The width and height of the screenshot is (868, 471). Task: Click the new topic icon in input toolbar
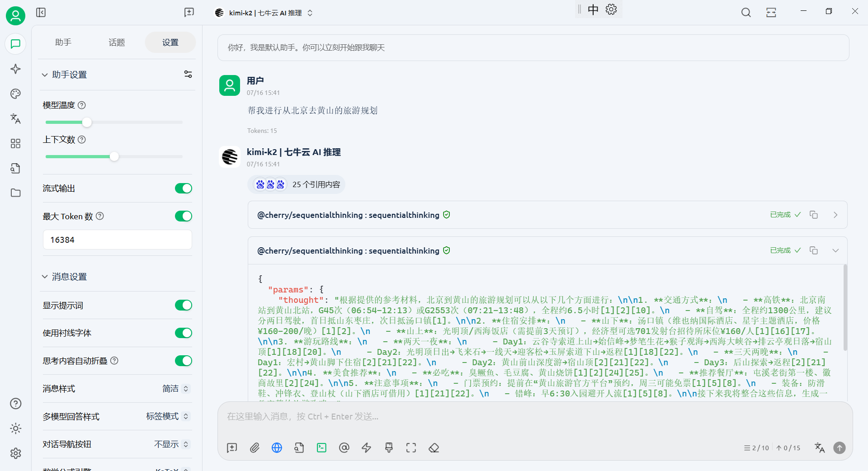(232, 448)
